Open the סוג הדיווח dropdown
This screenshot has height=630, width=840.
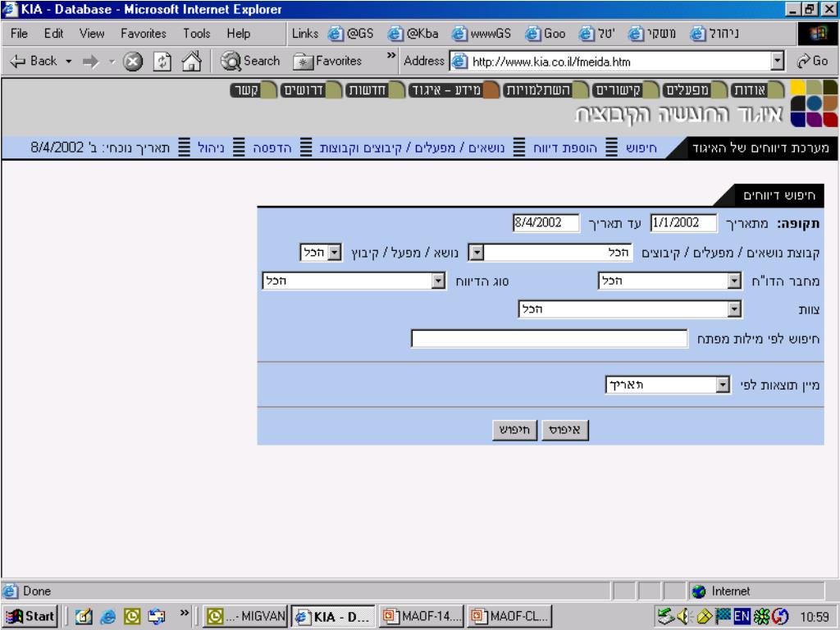click(354, 281)
